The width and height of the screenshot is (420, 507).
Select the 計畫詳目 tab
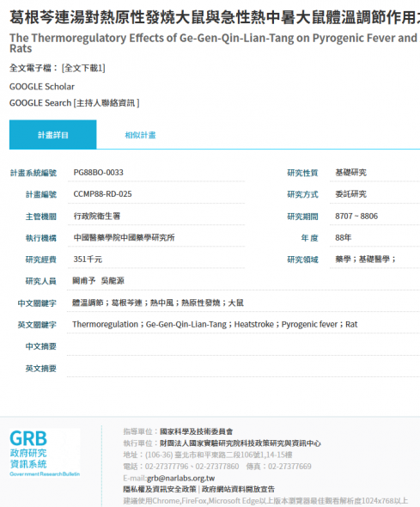coord(53,135)
